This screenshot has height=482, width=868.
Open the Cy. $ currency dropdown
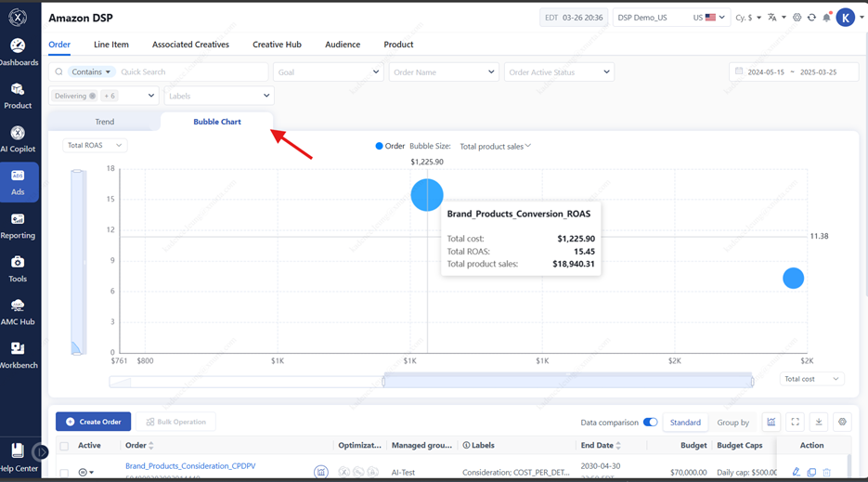748,18
